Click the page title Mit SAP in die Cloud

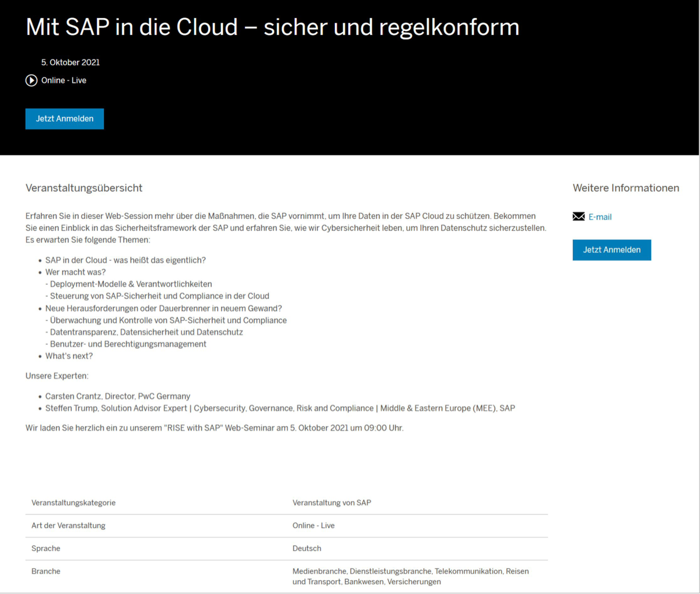point(272,27)
